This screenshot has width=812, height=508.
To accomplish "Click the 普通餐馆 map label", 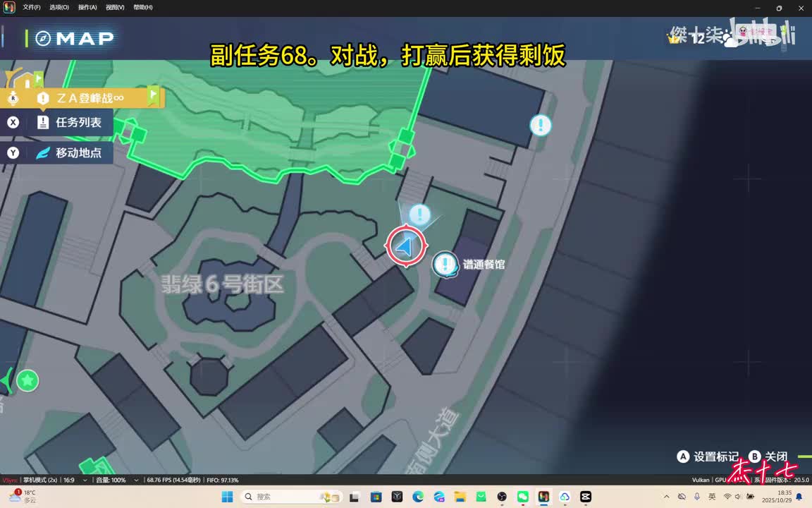I will tap(484, 265).
